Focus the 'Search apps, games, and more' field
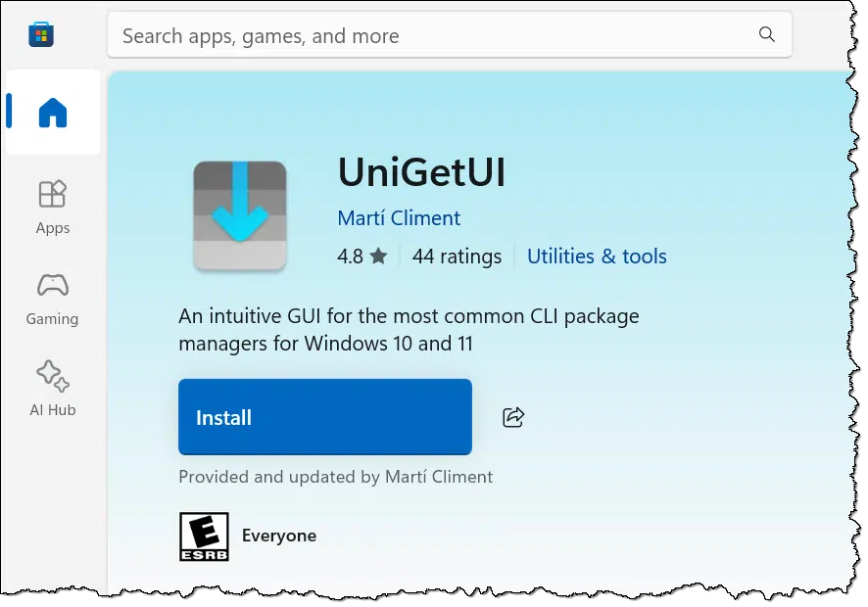The width and height of the screenshot is (868, 607). [431, 36]
